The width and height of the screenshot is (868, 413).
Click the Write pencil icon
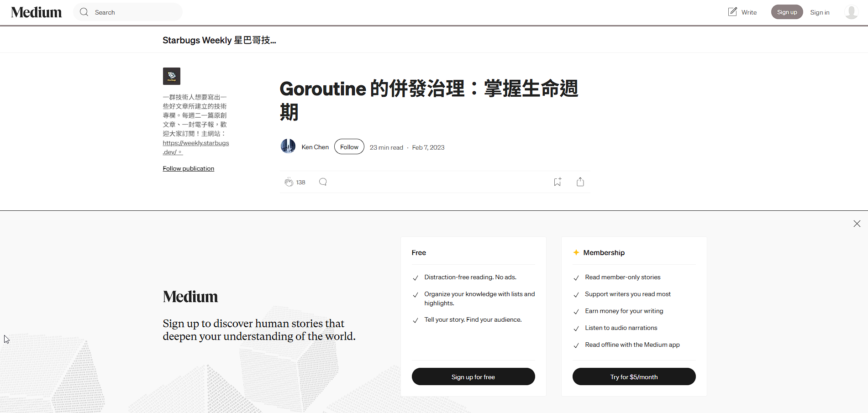732,12
